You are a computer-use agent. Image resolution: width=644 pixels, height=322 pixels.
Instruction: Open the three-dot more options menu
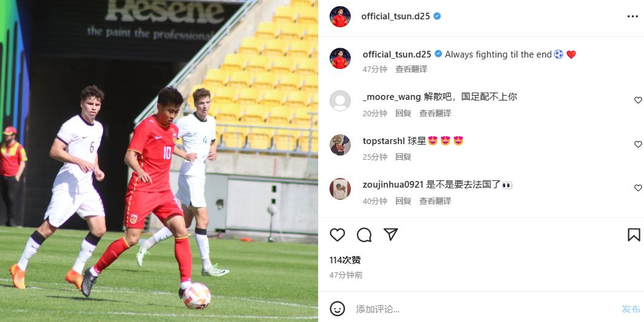pyautogui.click(x=632, y=16)
